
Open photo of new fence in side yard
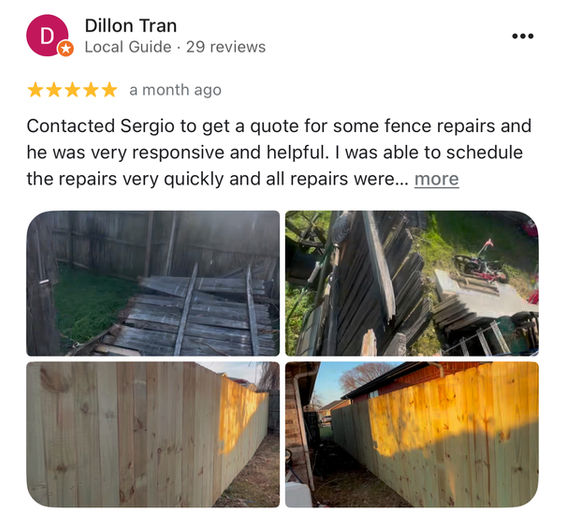(153, 434)
